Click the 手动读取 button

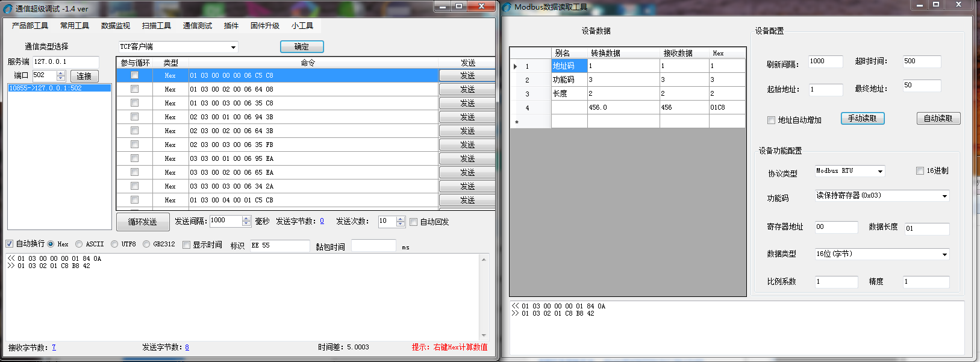(863, 118)
